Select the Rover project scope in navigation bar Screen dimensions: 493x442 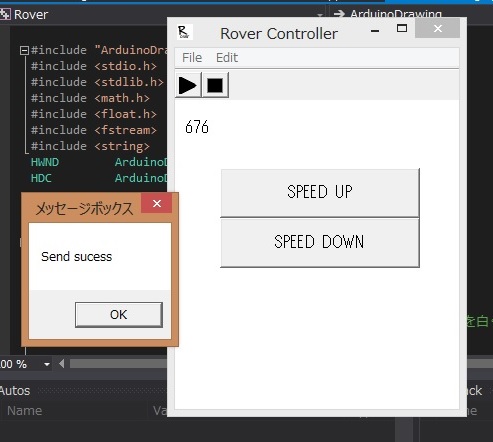31,15
